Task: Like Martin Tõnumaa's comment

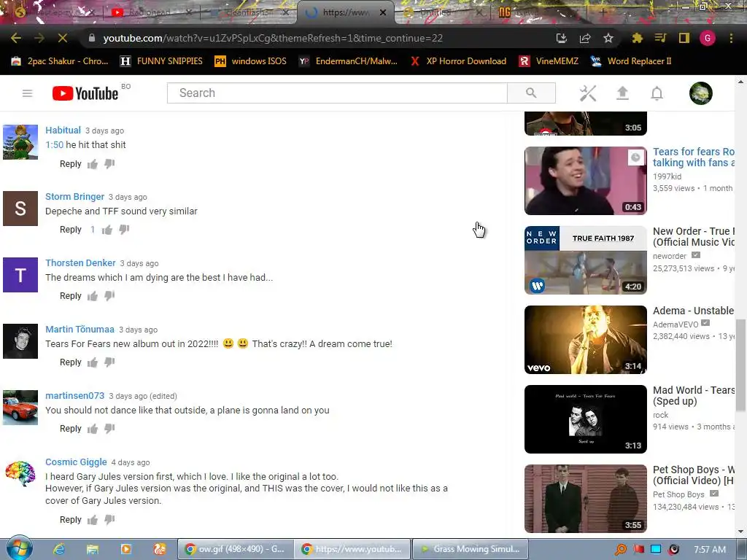Action: pyautogui.click(x=93, y=362)
